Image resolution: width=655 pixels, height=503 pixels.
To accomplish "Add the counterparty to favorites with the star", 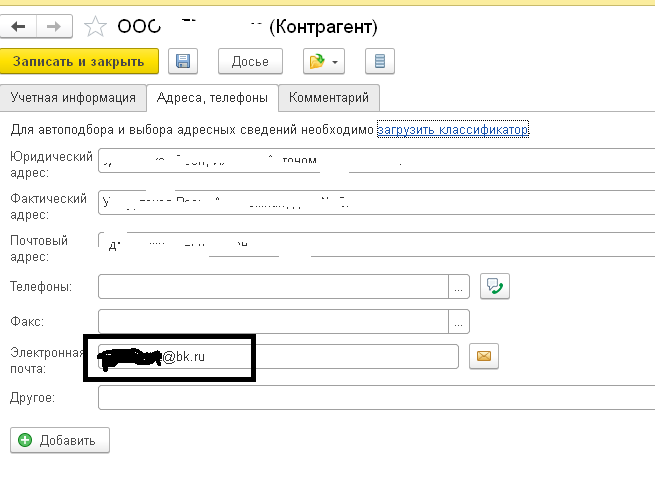I will point(96,25).
